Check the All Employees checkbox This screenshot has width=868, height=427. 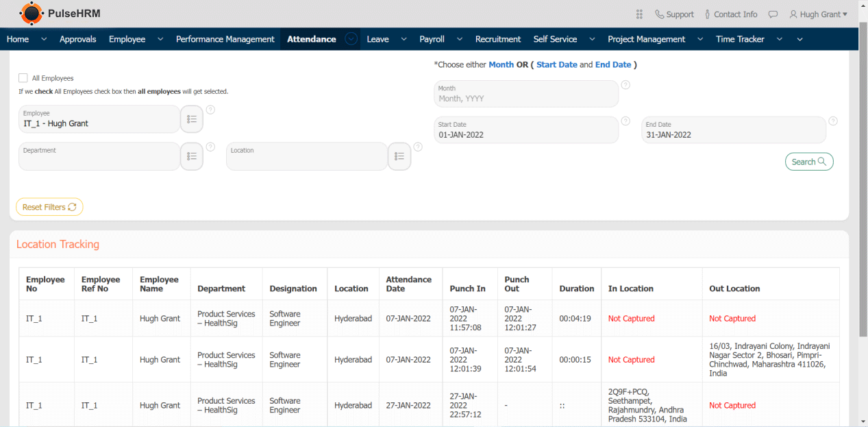point(23,78)
